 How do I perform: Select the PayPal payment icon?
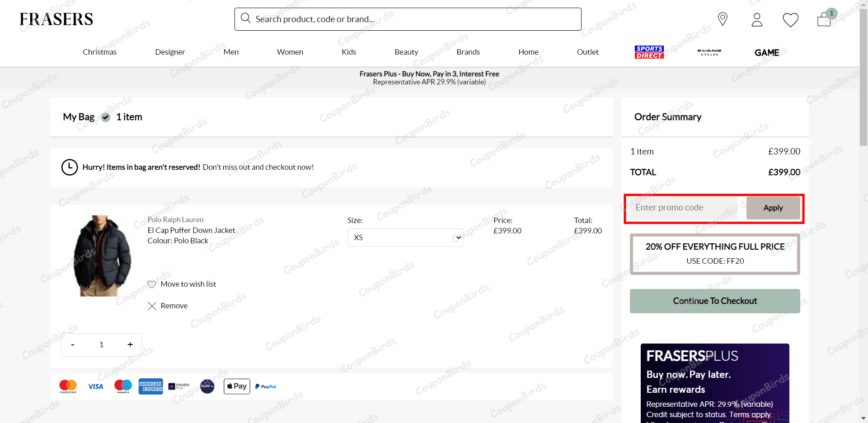coord(265,386)
